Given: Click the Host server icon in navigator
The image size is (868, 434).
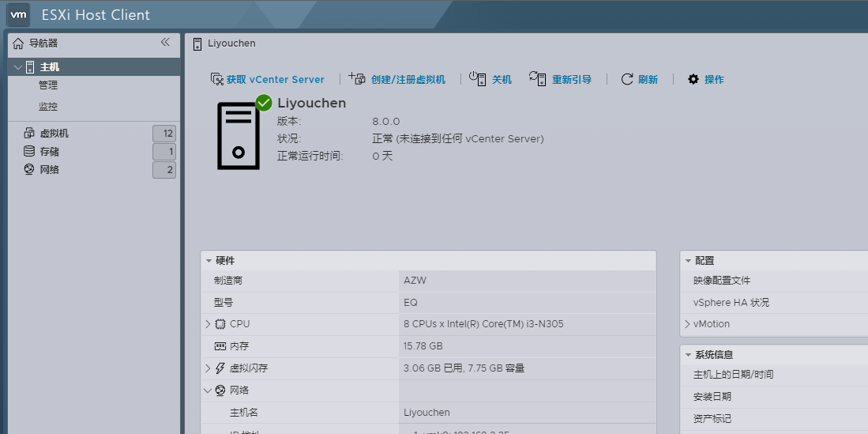Looking at the screenshot, I should (x=30, y=67).
